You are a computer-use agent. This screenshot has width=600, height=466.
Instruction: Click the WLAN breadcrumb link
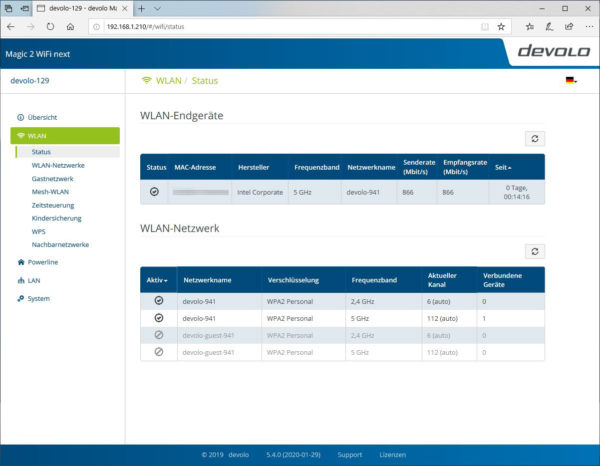pos(169,81)
